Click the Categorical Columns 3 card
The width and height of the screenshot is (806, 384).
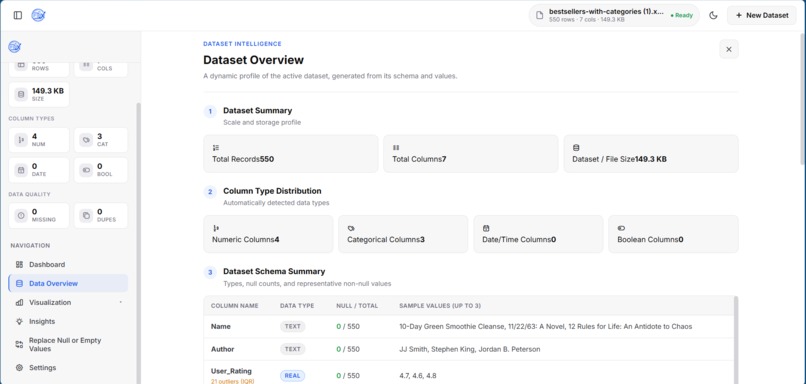click(403, 234)
